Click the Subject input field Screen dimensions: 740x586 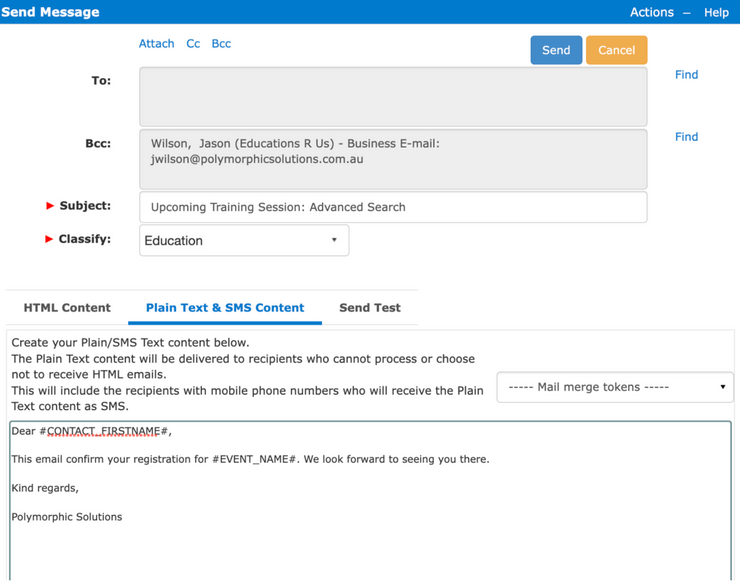click(x=393, y=207)
